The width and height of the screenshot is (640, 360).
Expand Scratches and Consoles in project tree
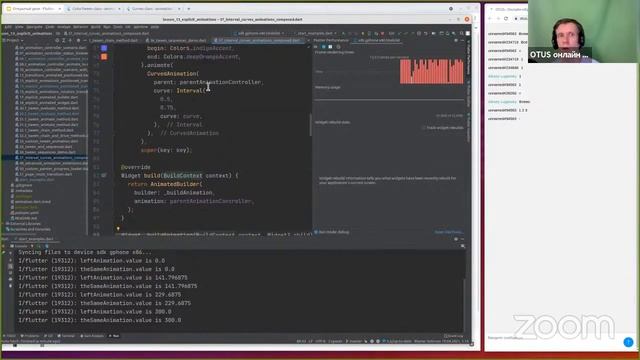click(29, 229)
